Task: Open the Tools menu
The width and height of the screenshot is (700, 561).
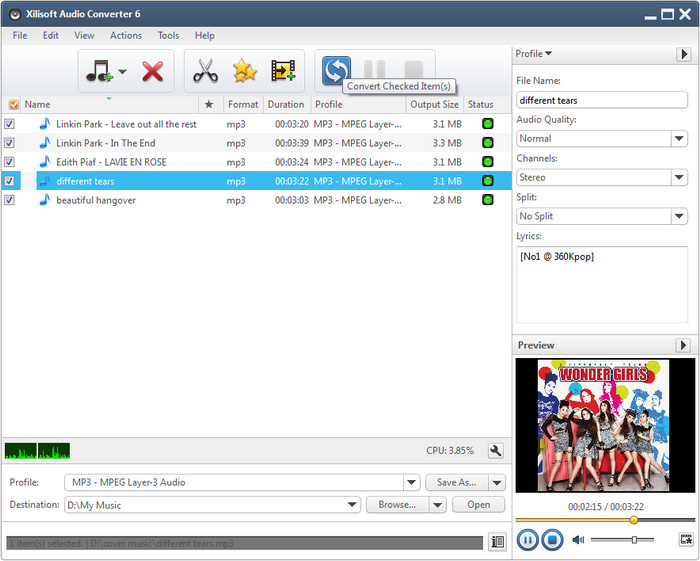Action: [168, 35]
